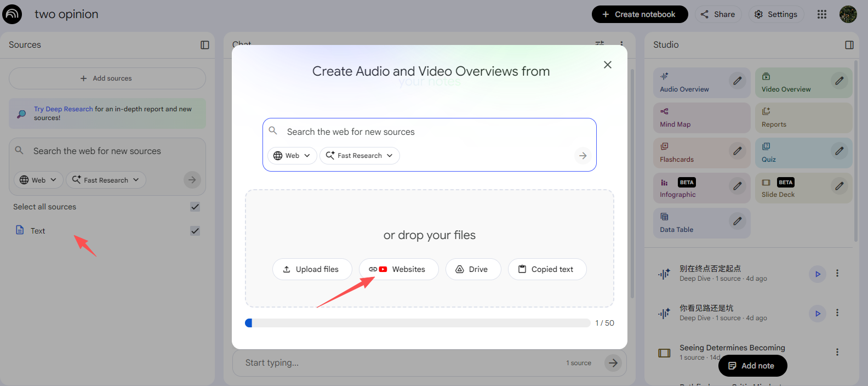
Task: Add sources from Drive
Action: [473, 269]
